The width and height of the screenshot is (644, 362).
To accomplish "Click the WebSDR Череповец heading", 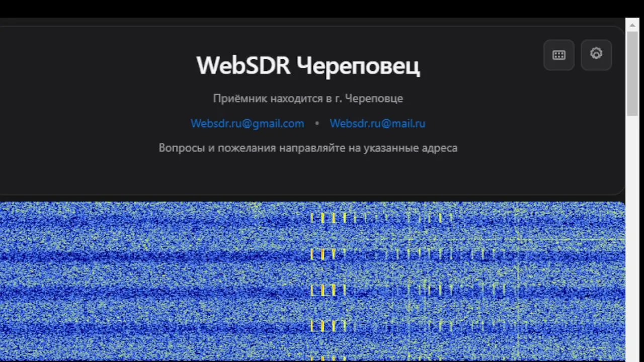I will [x=308, y=66].
